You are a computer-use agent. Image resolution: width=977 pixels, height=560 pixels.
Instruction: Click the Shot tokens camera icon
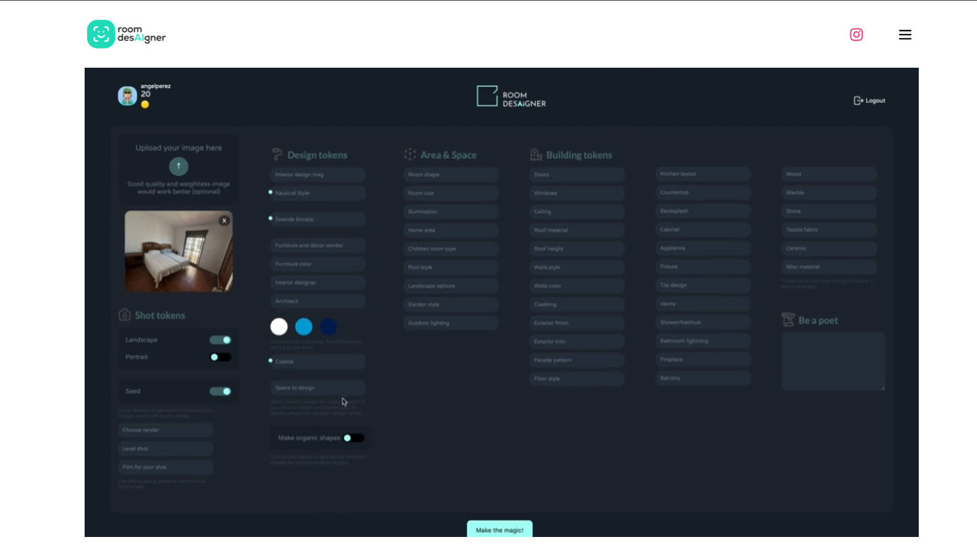(x=125, y=315)
